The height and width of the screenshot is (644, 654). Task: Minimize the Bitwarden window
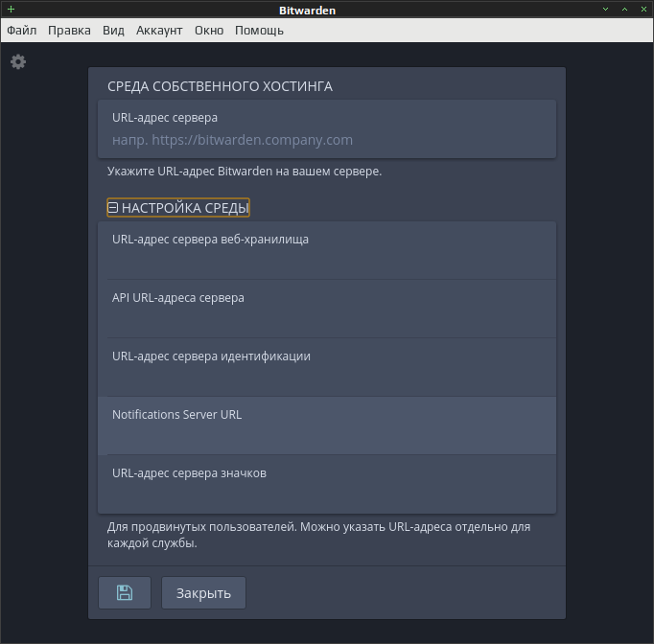tap(605, 10)
